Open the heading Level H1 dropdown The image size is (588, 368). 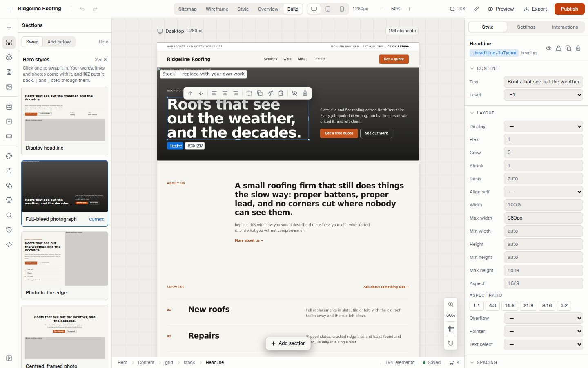tap(543, 95)
